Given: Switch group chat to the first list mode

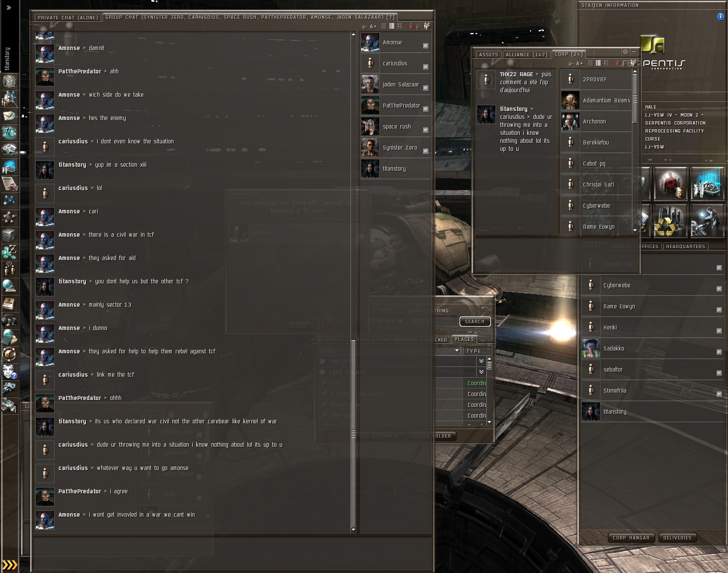Looking at the screenshot, I should (384, 26).
